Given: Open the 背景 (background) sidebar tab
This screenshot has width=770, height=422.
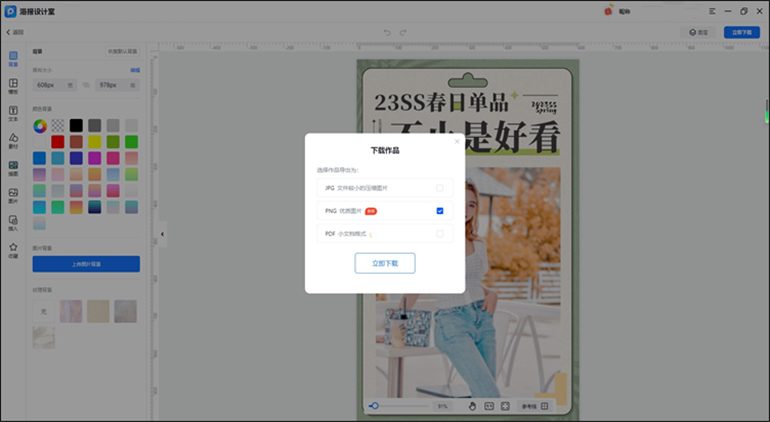Looking at the screenshot, I should 13,59.
